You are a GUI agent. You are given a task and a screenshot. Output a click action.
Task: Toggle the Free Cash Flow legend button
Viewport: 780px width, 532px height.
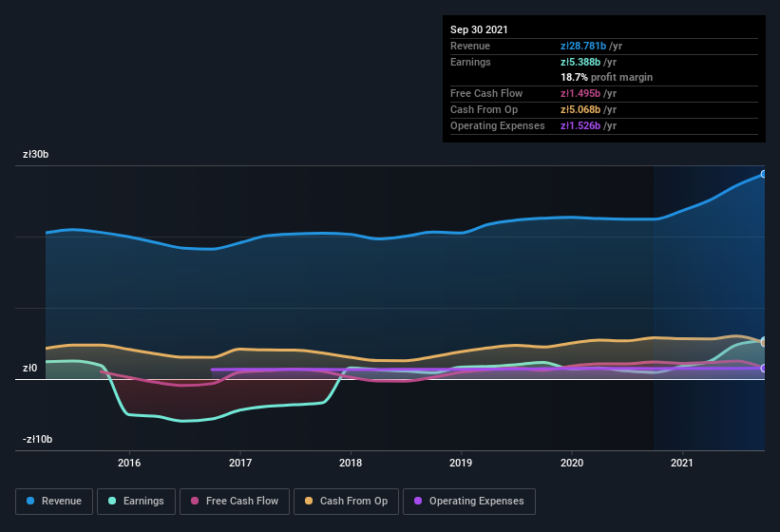point(235,502)
